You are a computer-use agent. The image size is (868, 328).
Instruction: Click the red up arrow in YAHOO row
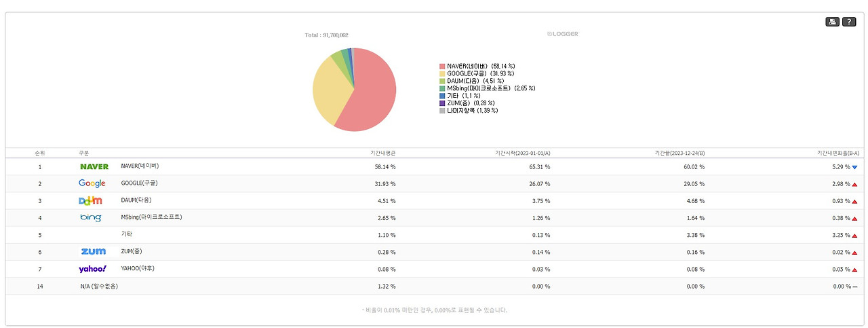click(x=855, y=269)
